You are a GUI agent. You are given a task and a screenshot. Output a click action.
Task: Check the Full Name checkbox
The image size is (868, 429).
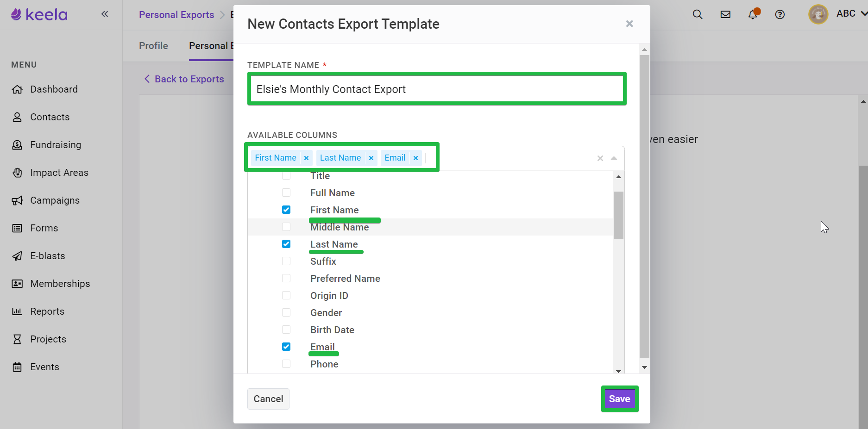click(286, 193)
